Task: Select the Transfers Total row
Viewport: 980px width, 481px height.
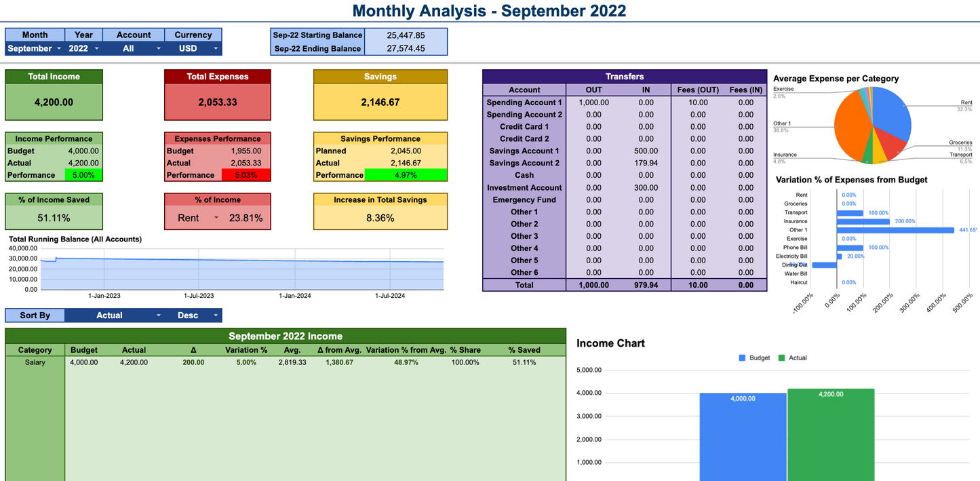Action: 524,285
